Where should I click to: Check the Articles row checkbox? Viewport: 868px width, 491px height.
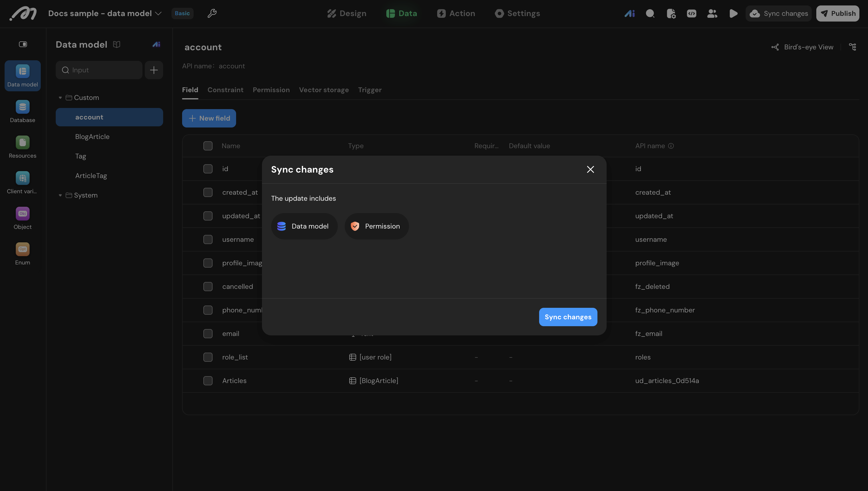tap(208, 381)
